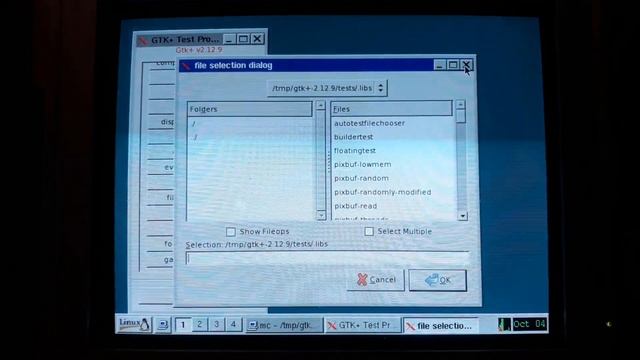Select file floatingtest

355,151
